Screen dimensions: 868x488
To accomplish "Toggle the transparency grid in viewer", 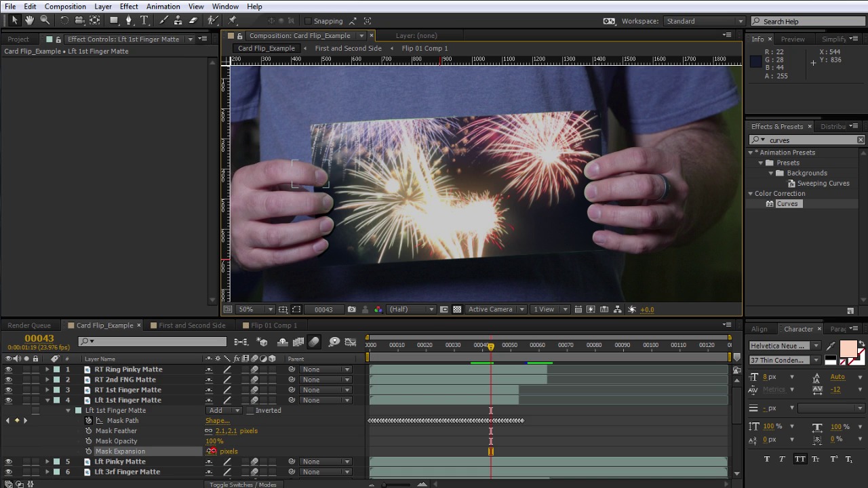I will click(457, 310).
